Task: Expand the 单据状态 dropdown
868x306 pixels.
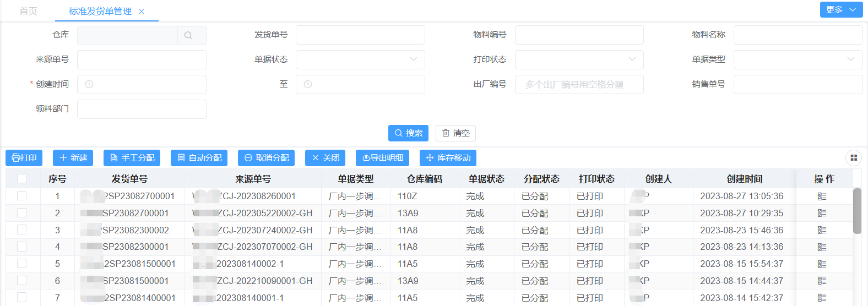Action: click(360, 59)
